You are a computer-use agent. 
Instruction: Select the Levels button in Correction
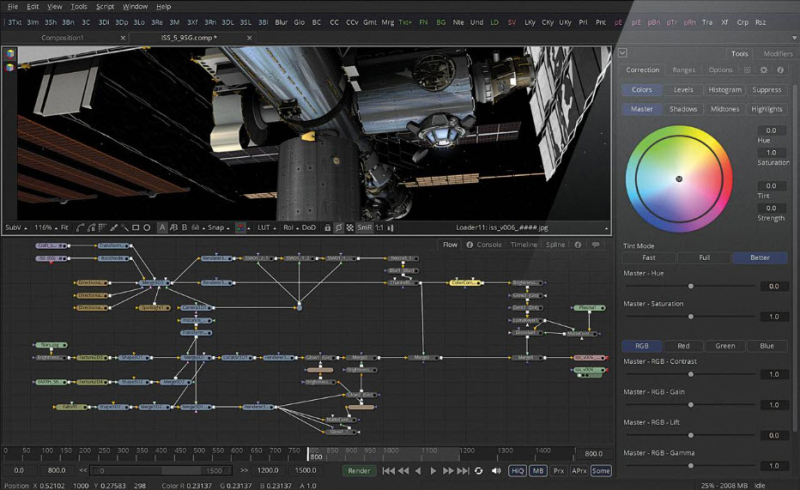coord(683,89)
